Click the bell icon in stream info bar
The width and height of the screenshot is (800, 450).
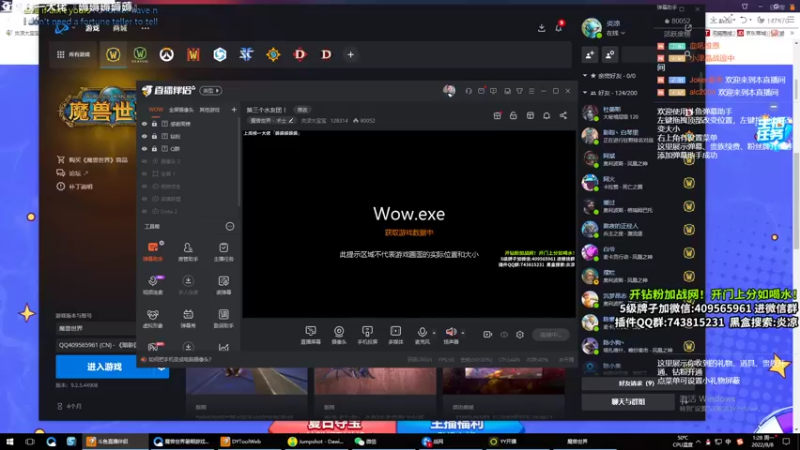(546, 116)
